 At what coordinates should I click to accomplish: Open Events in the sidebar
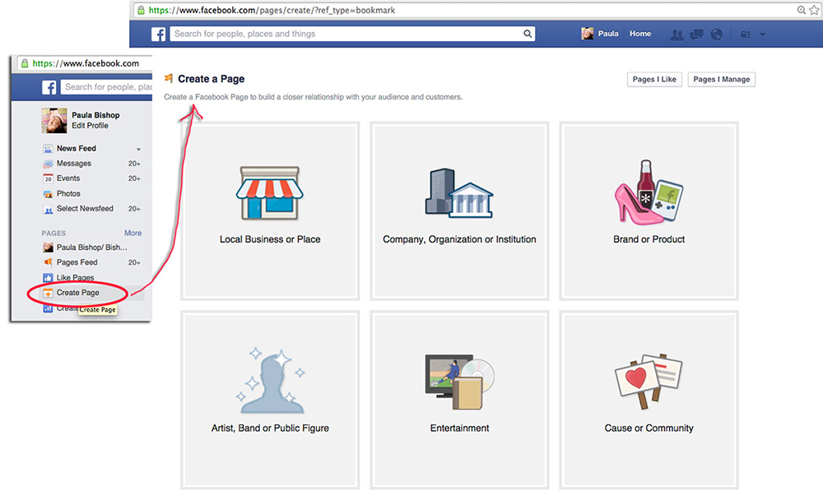tap(68, 178)
